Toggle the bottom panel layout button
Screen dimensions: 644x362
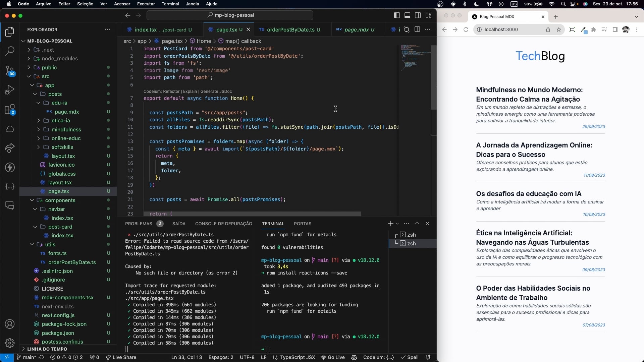(407, 15)
